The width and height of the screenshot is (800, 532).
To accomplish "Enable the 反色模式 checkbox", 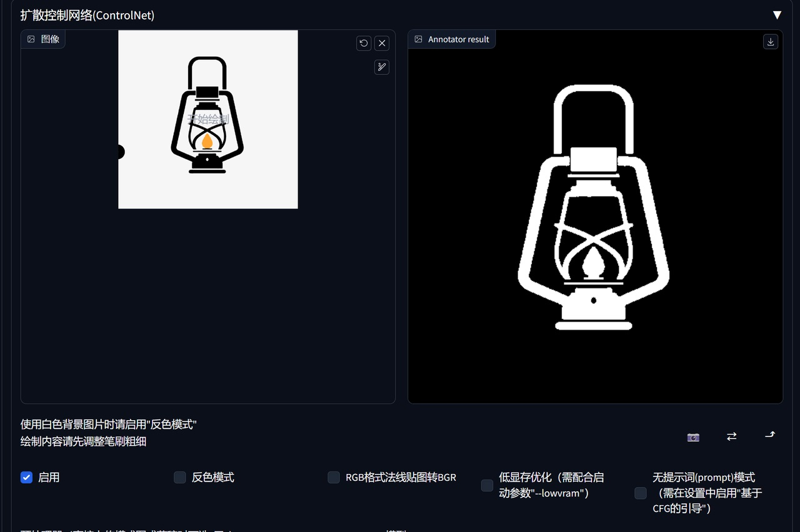I will 180,478.
